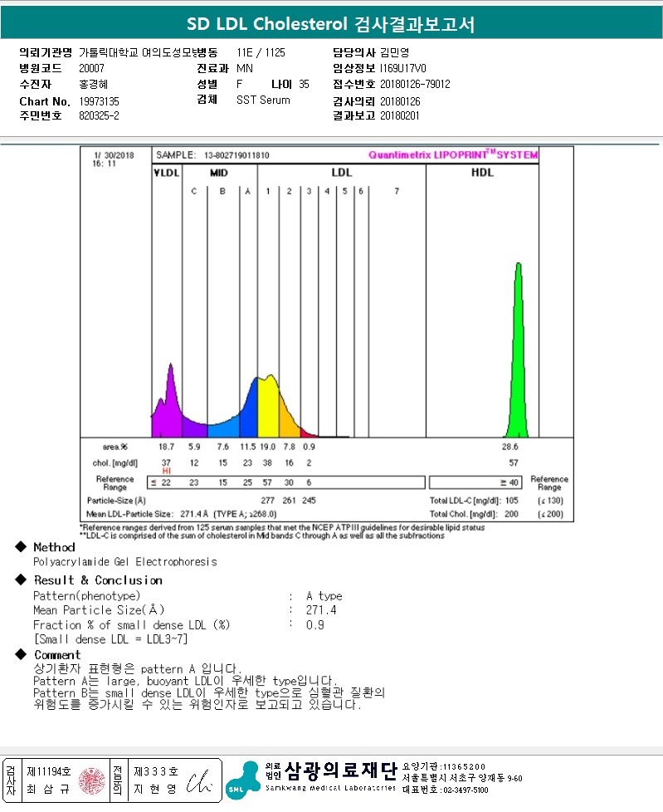The image size is (663, 812).
Task: Click 'Result & Conclusion' heading
Action: (x=99, y=580)
